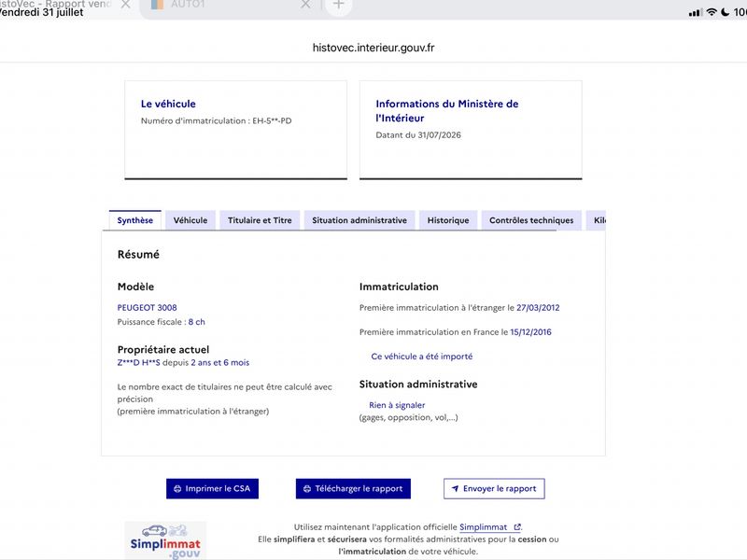Click the Résumé section heading
The height and width of the screenshot is (560, 747).
pos(138,254)
